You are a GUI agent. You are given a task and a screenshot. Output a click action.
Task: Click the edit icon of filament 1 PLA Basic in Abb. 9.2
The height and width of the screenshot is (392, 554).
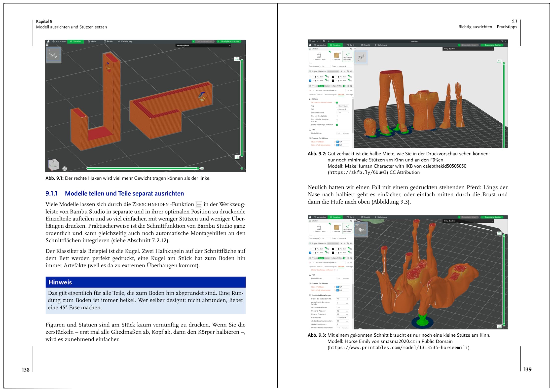(328, 77)
